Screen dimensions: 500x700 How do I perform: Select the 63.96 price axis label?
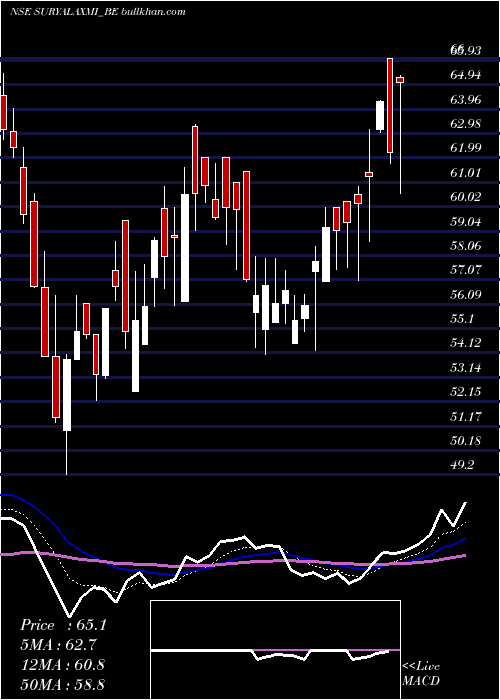coord(467,99)
